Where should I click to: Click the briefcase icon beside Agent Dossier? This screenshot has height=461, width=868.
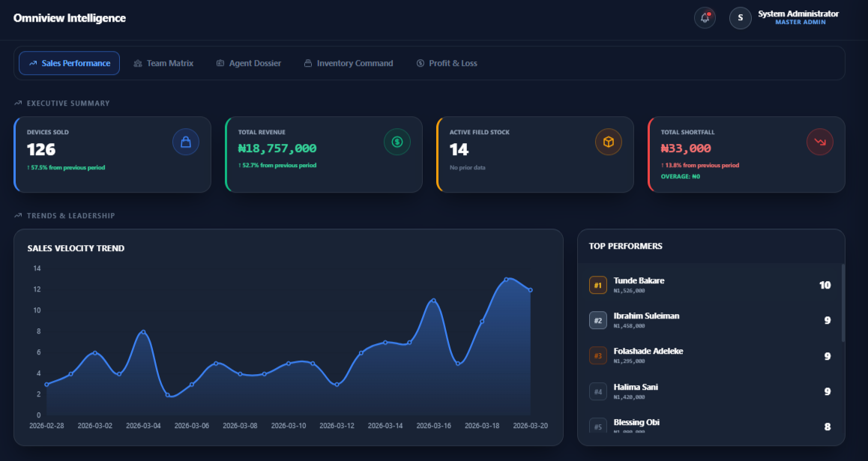[x=220, y=63]
